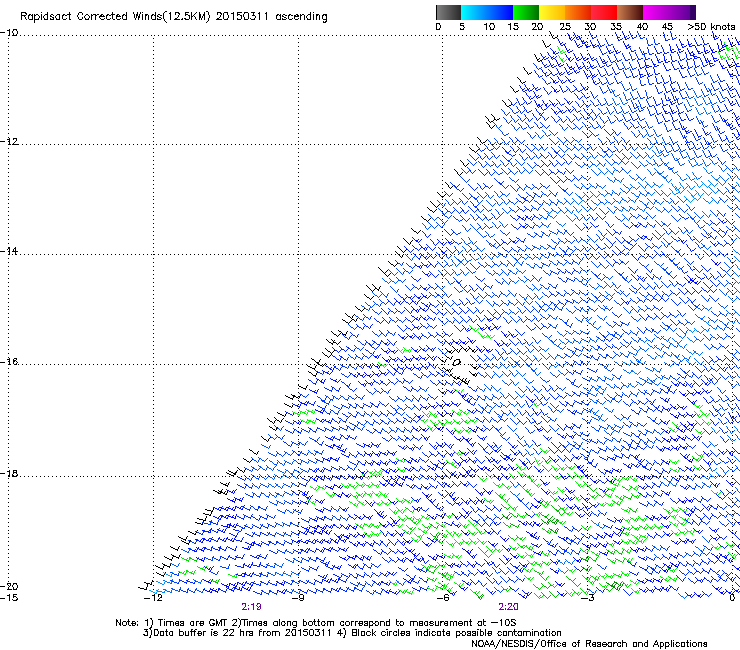This screenshot has height=650, width=740.
Task: Select the magenta-purple 40-50 knots color band
Action: click(669, 12)
